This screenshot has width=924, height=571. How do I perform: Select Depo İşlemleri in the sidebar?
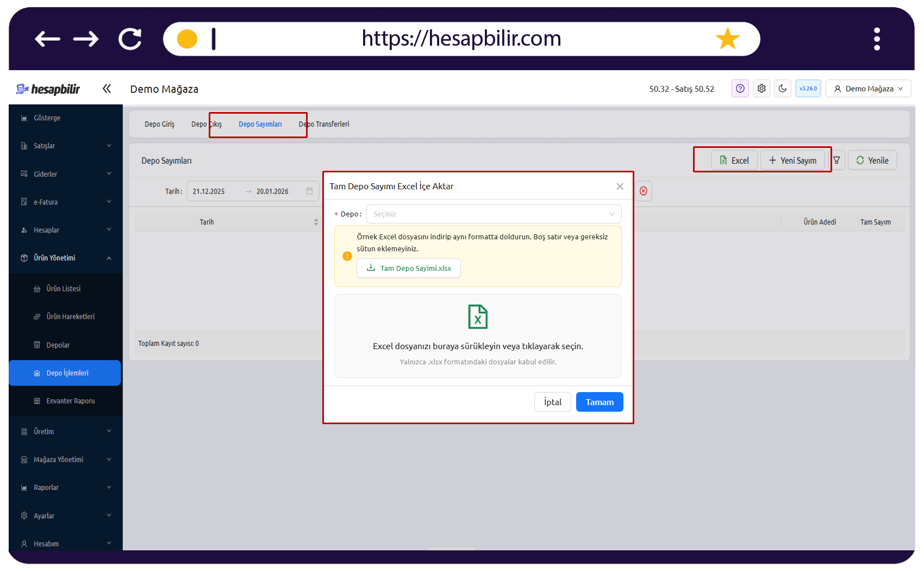(65, 373)
